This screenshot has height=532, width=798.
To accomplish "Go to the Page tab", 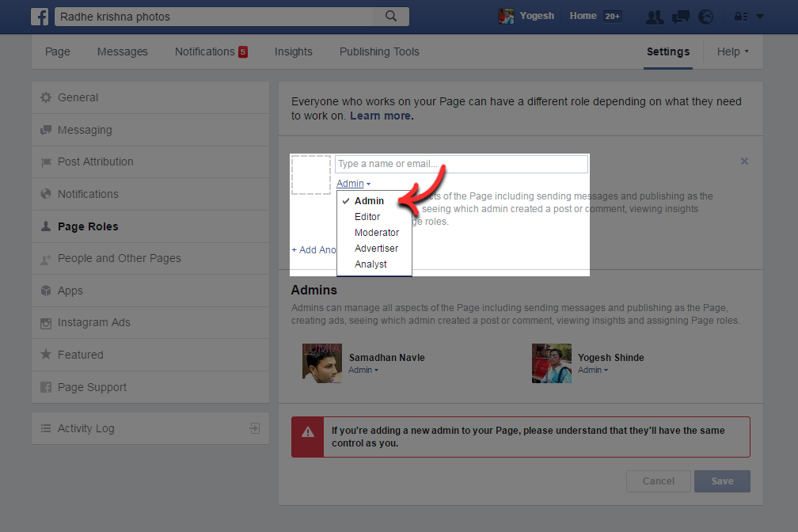I will click(x=58, y=51).
